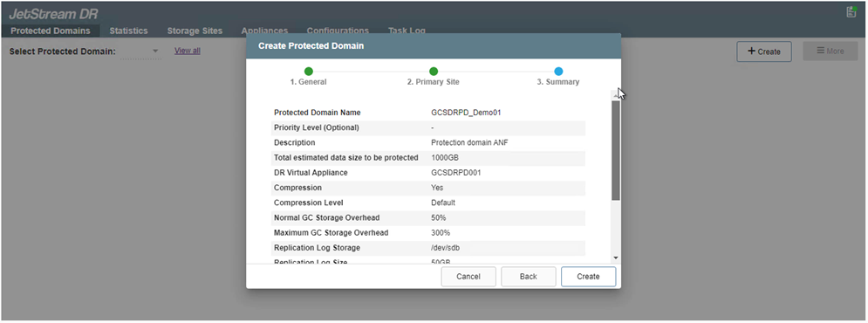The image size is (868, 323).
Task: Click the Summary step circle
Action: (x=558, y=71)
